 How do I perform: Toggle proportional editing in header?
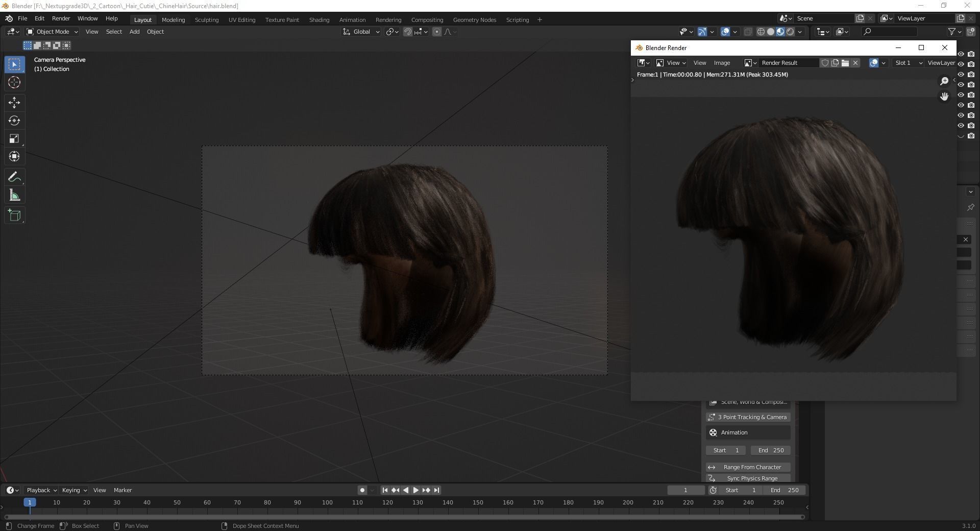(x=437, y=32)
